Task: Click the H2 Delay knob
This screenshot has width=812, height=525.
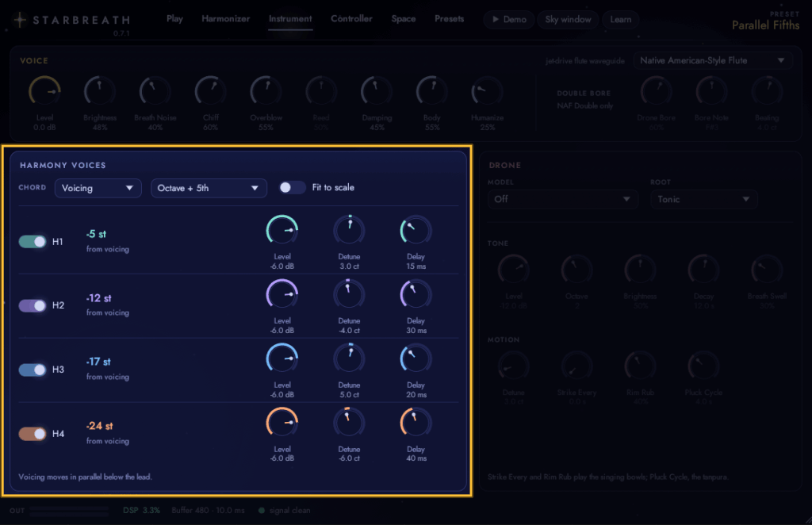Action: [x=416, y=294]
